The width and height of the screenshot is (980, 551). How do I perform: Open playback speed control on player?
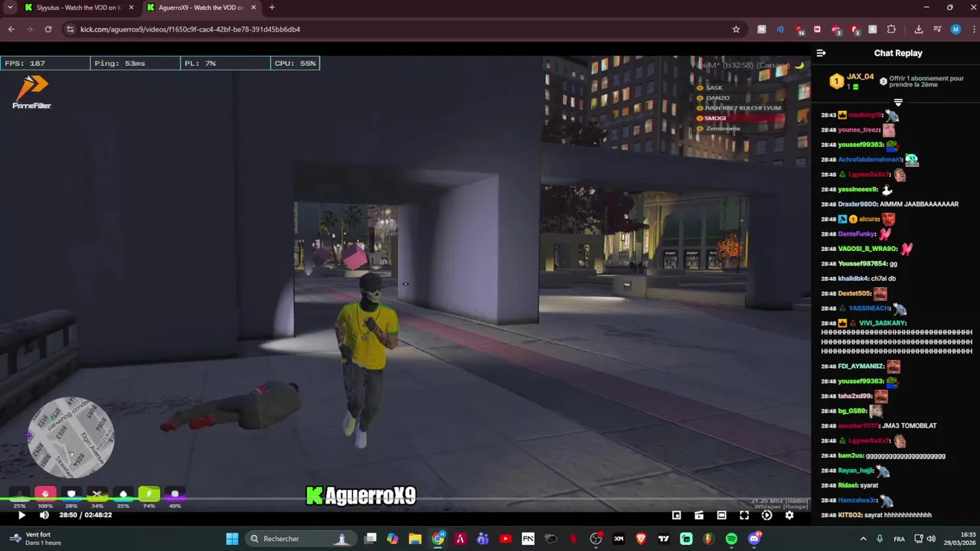pos(766,515)
